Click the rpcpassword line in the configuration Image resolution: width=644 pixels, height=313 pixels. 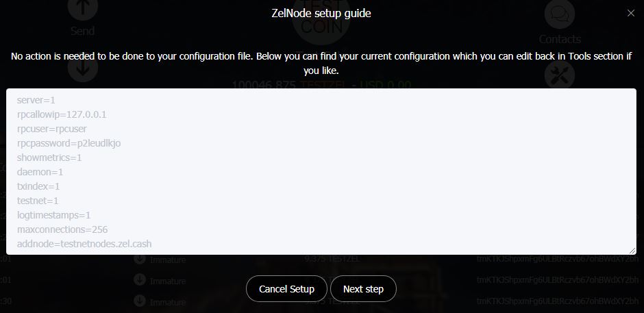(69, 143)
